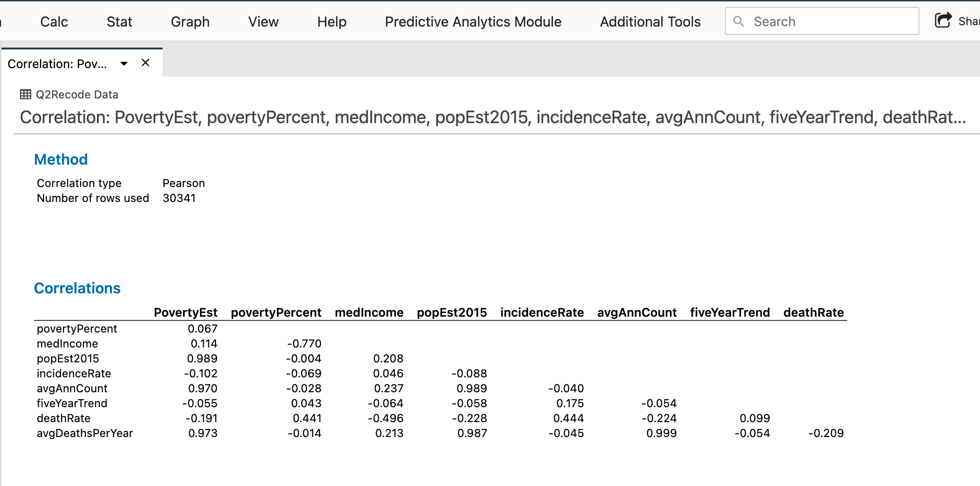Open the Help menu
Image resolution: width=980 pixels, height=486 pixels.
click(331, 21)
